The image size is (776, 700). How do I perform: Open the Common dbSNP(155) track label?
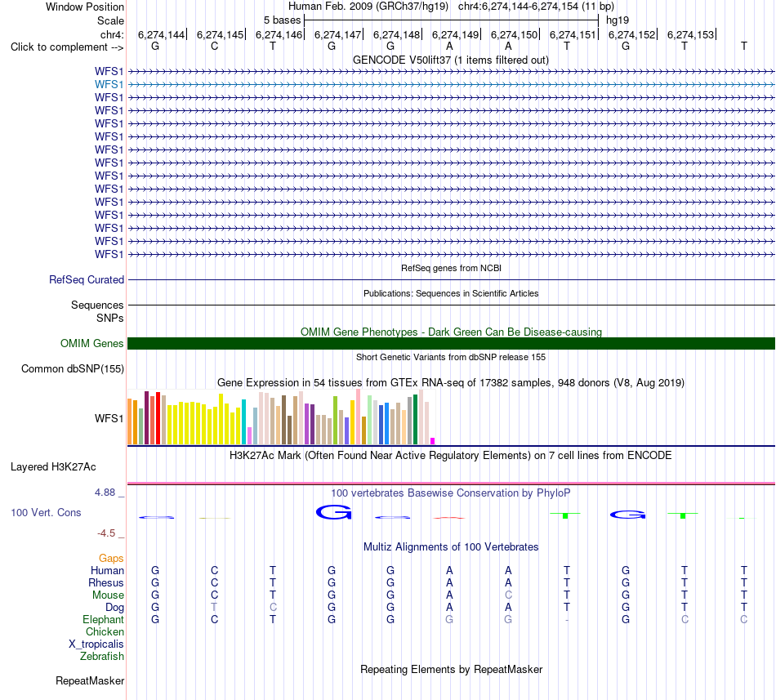click(73, 368)
